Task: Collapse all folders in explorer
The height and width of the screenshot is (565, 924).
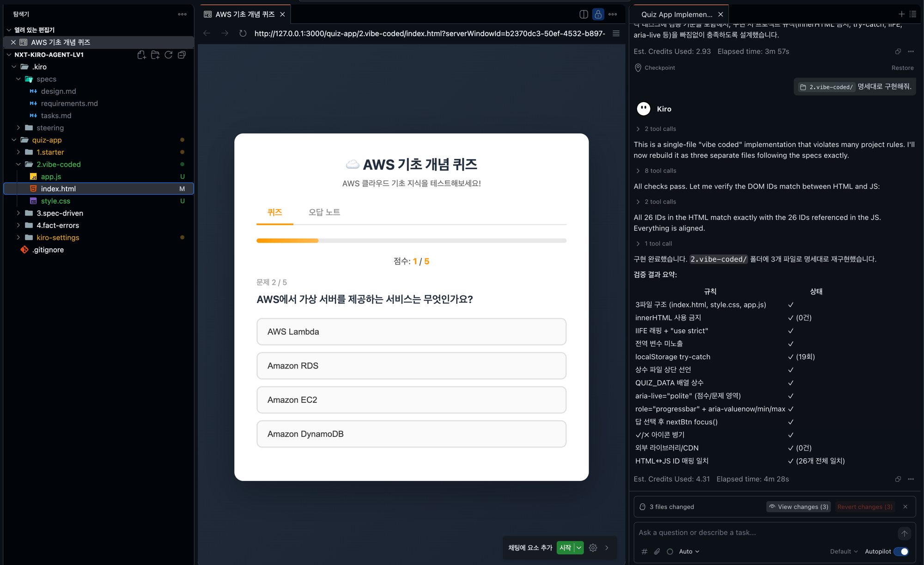Action: click(182, 55)
